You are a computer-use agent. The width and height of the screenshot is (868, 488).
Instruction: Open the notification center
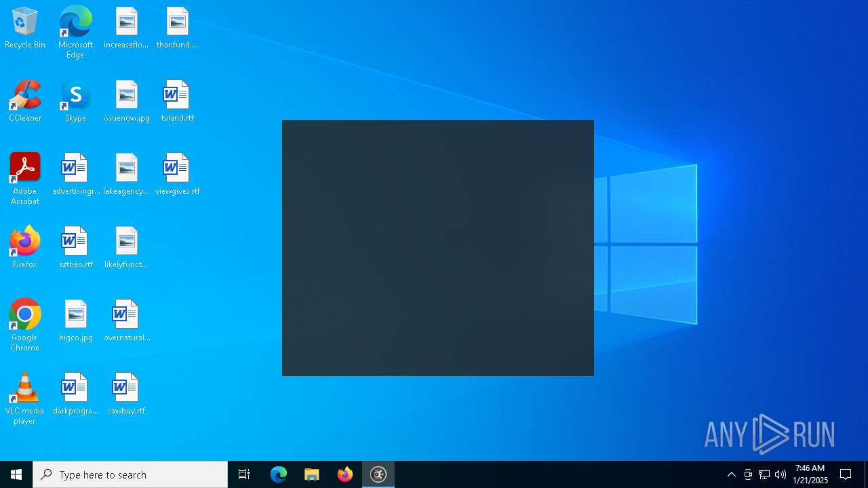tap(846, 474)
